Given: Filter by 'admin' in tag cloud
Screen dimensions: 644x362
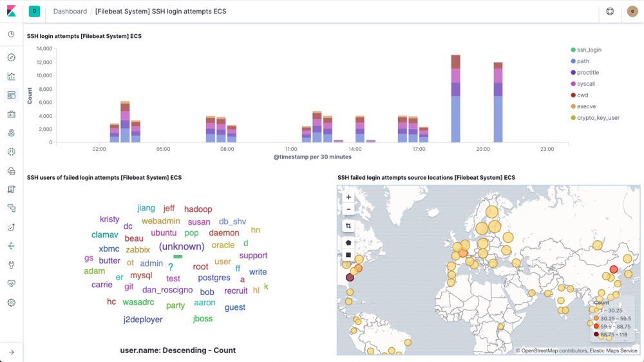Looking at the screenshot, I should pyautogui.click(x=151, y=263).
